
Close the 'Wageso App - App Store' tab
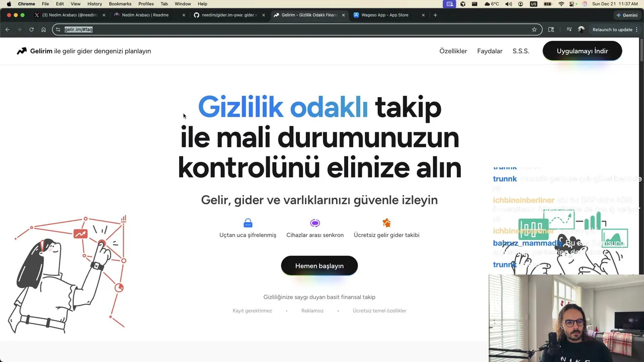[x=423, y=15]
